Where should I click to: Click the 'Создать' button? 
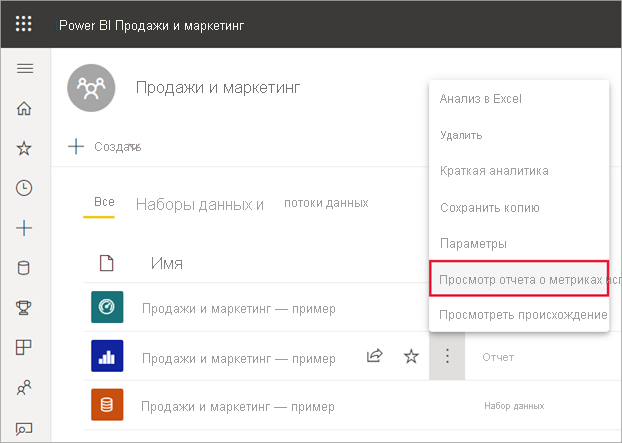[x=105, y=146]
